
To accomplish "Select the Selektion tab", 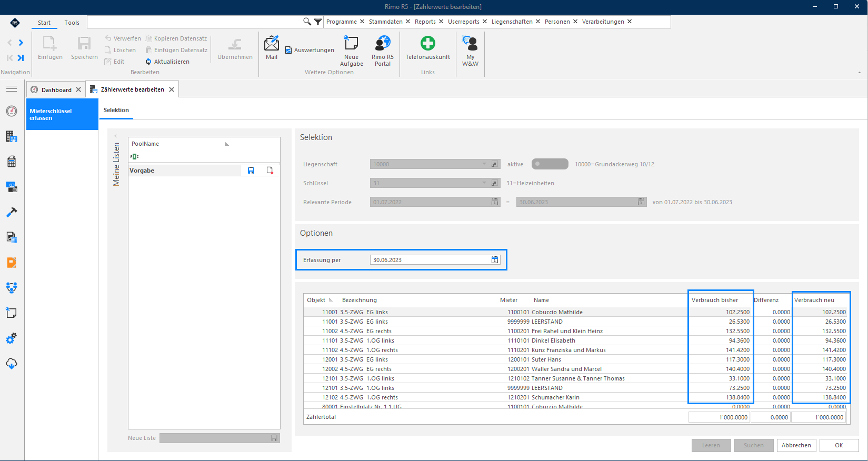I will click(x=116, y=110).
